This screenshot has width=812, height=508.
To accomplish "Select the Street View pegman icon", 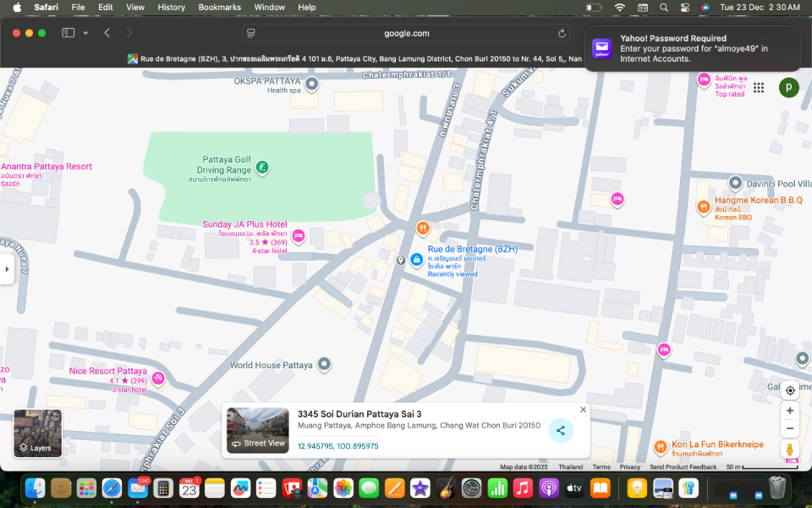I will click(x=790, y=450).
